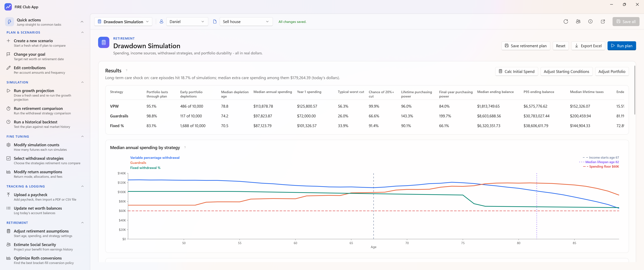644x270 pixels.
Task: Toggle Fixed withdrawal % legend entry
Action: [x=145, y=168]
